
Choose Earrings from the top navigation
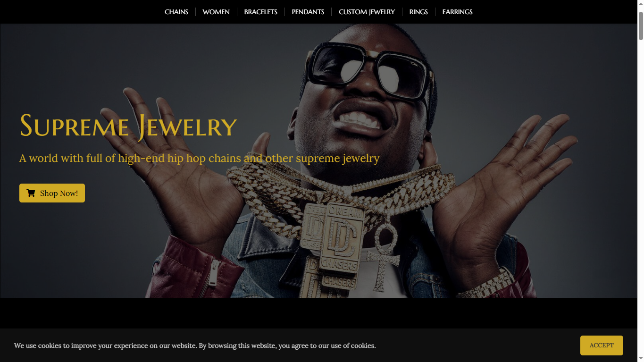(457, 12)
